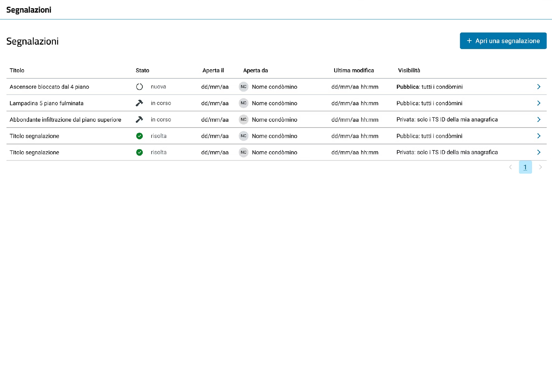Click the Stato column header
552x392 pixels.
(142, 70)
